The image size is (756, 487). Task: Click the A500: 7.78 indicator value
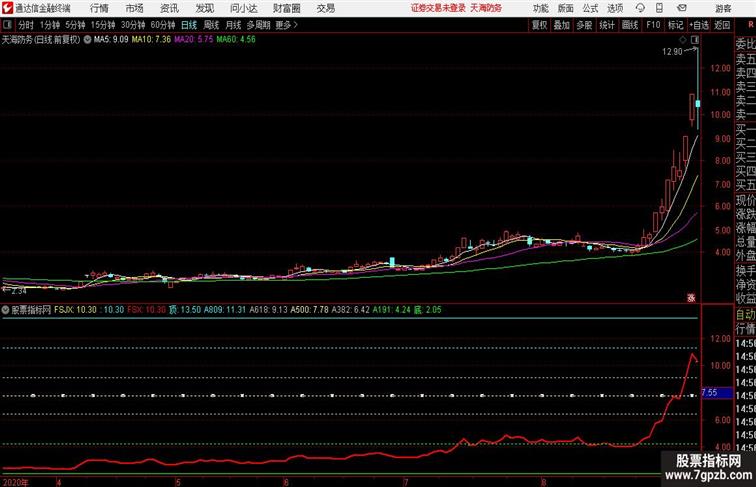click(309, 310)
